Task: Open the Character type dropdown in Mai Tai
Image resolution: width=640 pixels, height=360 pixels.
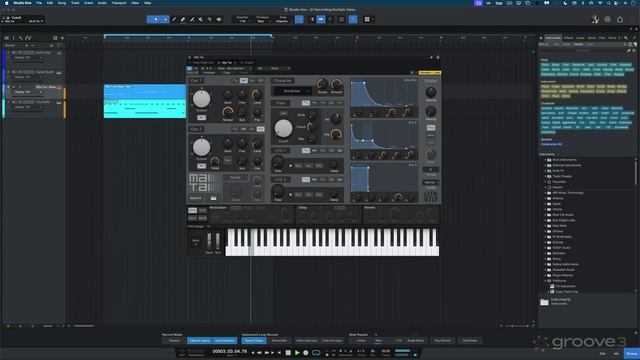Action: click(x=293, y=91)
